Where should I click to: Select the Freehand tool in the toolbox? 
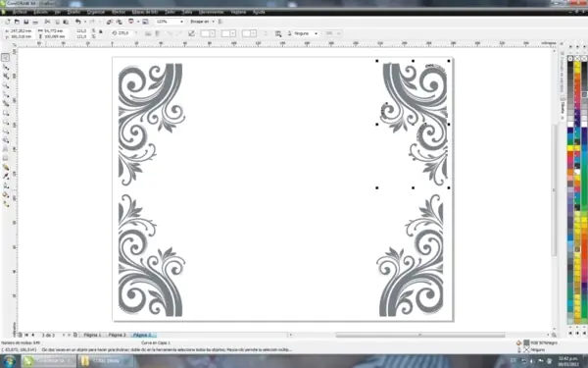(x=5, y=94)
